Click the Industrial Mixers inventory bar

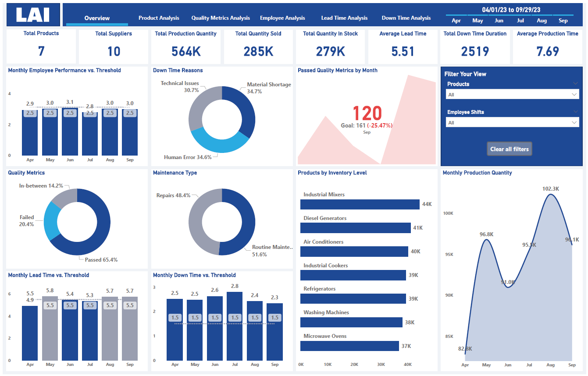[x=360, y=205]
